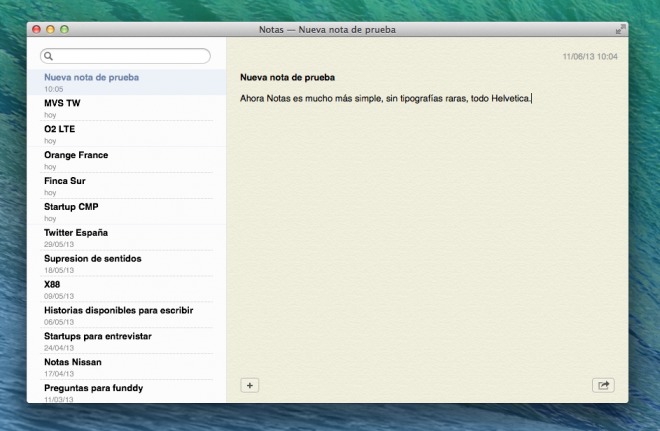
Task: Open the share note button
Action: coord(603,385)
